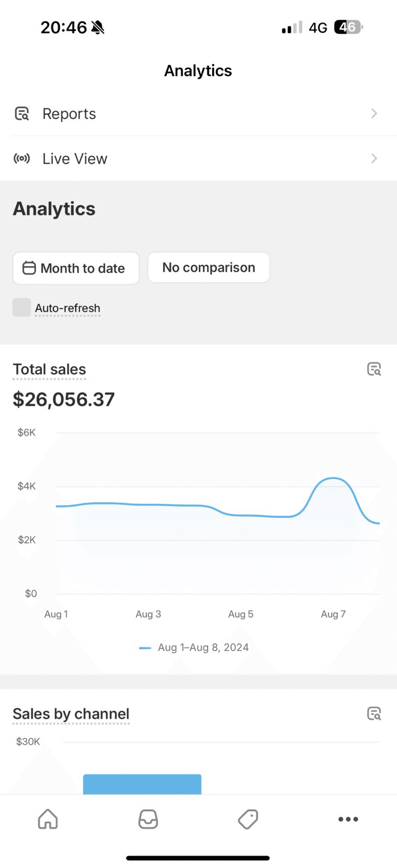The height and width of the screenshot is (868, 397).
Task: Open the Reports magnifier icon
Action: [22, 114]
